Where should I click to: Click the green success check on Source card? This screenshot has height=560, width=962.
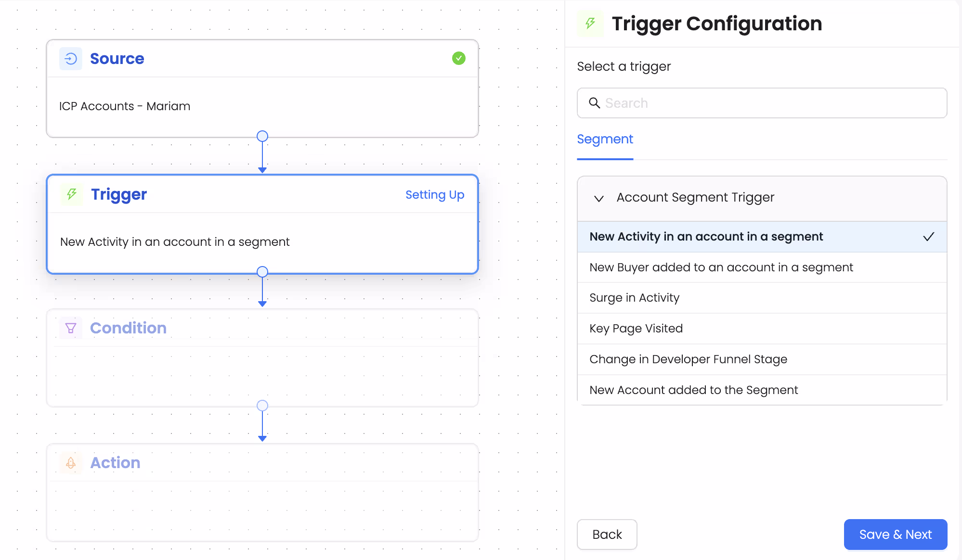pos(458,58)
